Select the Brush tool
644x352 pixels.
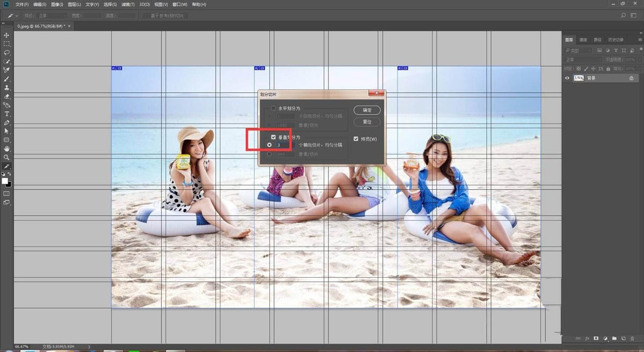click(6, 79)
